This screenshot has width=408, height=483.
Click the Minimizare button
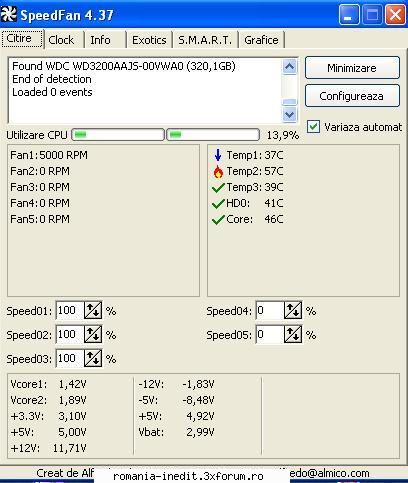point(352,68)
